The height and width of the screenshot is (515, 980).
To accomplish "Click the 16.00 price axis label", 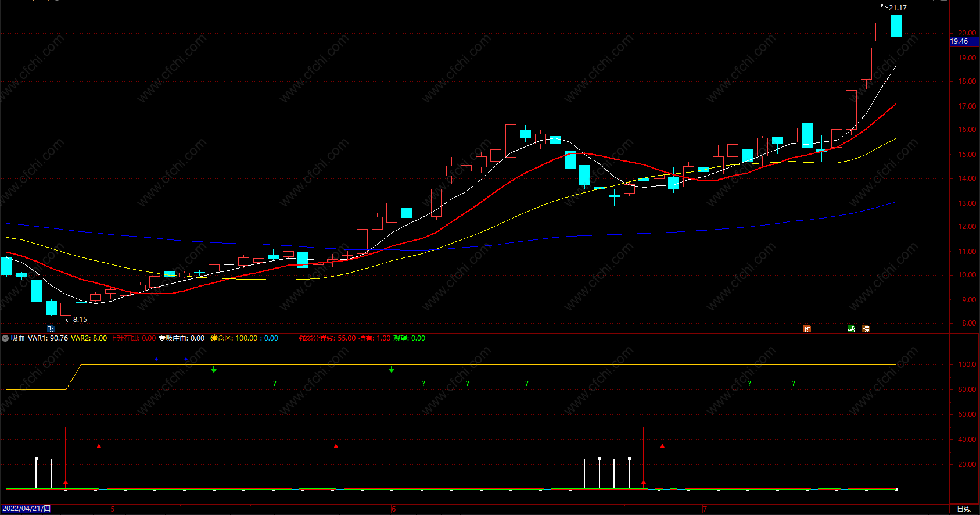I will point(967,130).
